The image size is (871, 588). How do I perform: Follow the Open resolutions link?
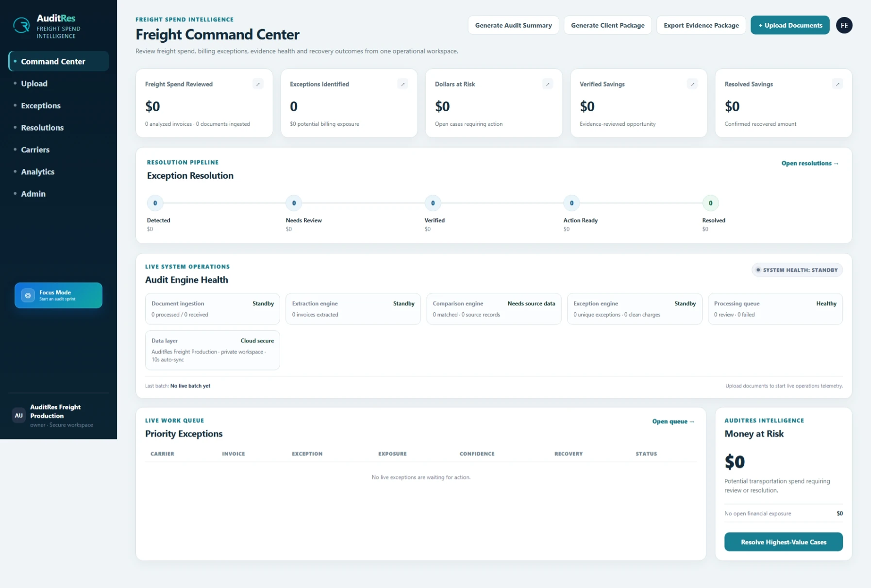point(809,163)
